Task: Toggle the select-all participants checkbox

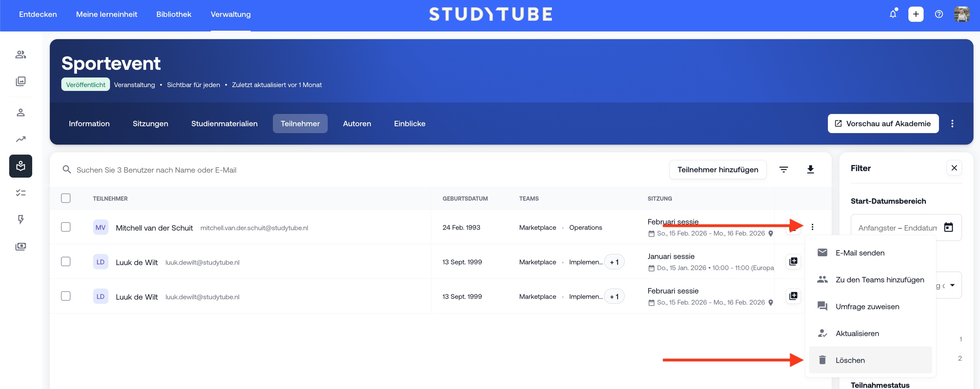Action: point(66,198)
